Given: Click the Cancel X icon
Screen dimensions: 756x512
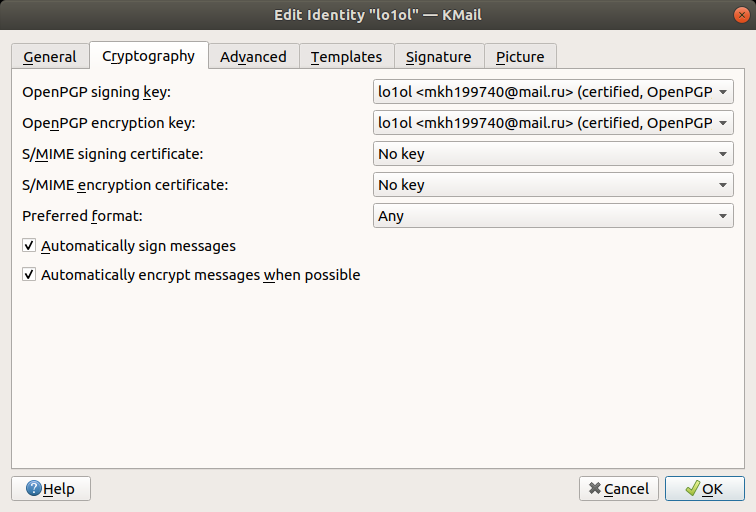Looking at the screenshot, I should tap(595, 489).
